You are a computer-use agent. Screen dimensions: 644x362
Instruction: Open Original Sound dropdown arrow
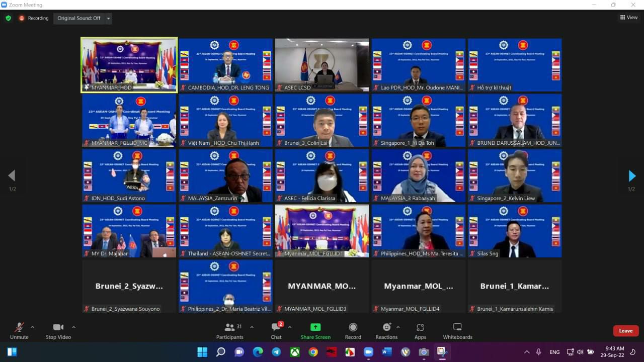point(108,19)
